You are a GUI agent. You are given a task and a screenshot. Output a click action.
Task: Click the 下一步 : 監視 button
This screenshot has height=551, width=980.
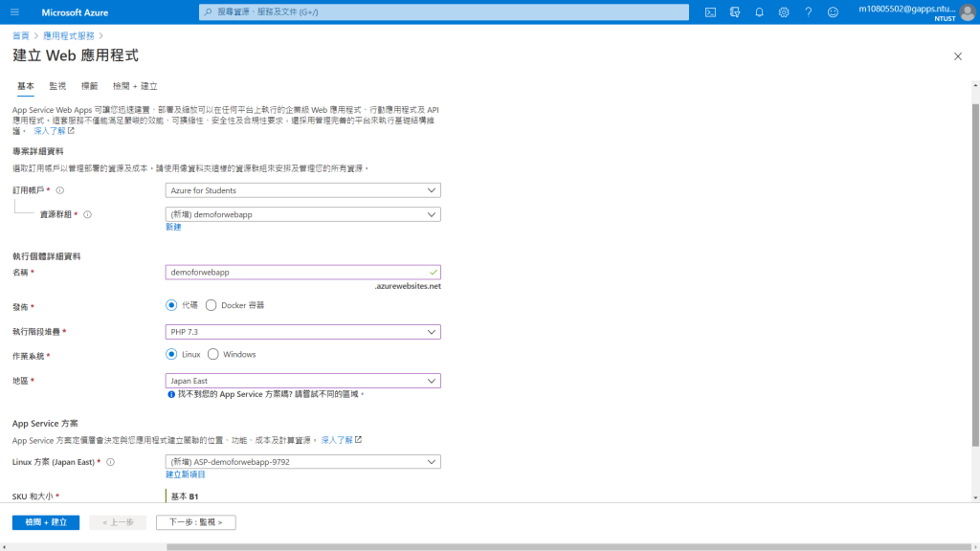(x=195, y=522)
